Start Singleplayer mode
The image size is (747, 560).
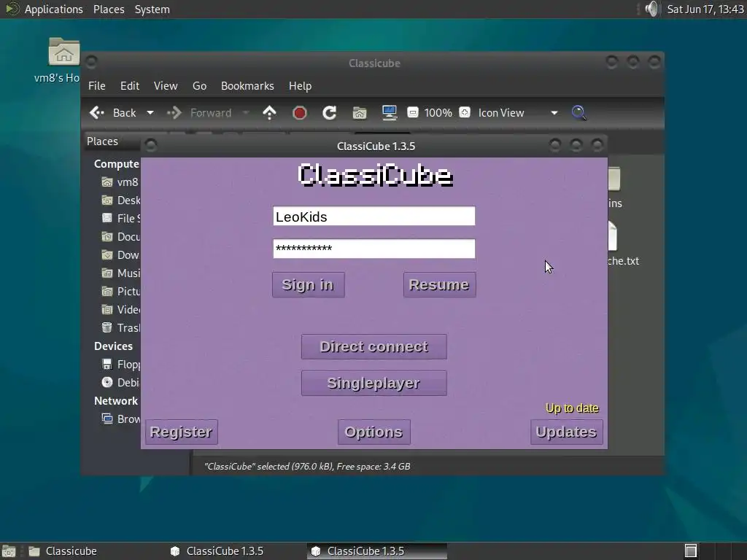374,384
